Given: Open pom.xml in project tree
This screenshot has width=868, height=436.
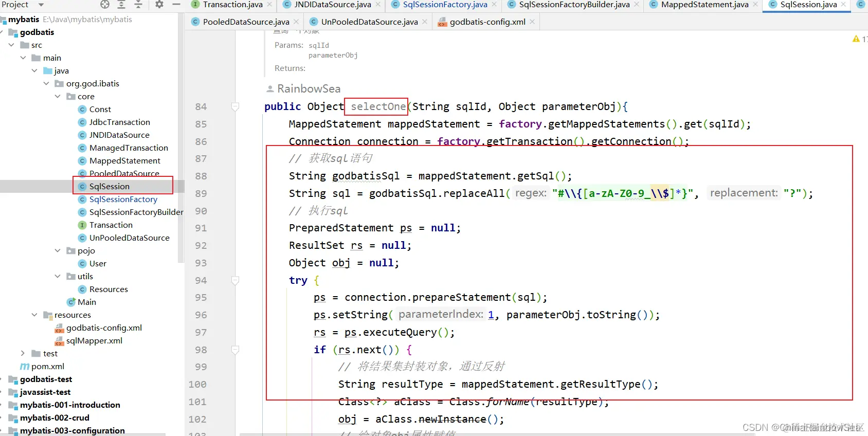Looking at the screenshot, I should click(x=47, y=366).
